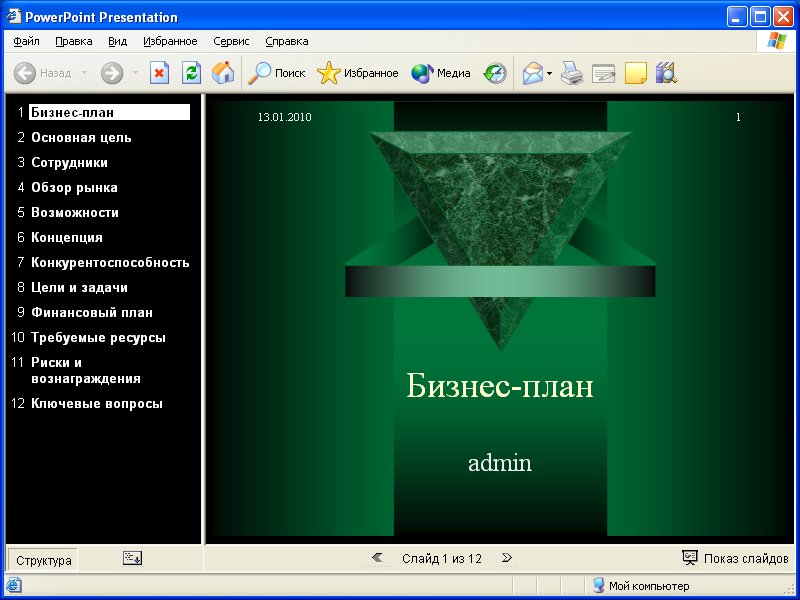The height and width of the screenshot is (600, 800).
Task: Go to slide Обзор рынка
Action: [74, 187]
